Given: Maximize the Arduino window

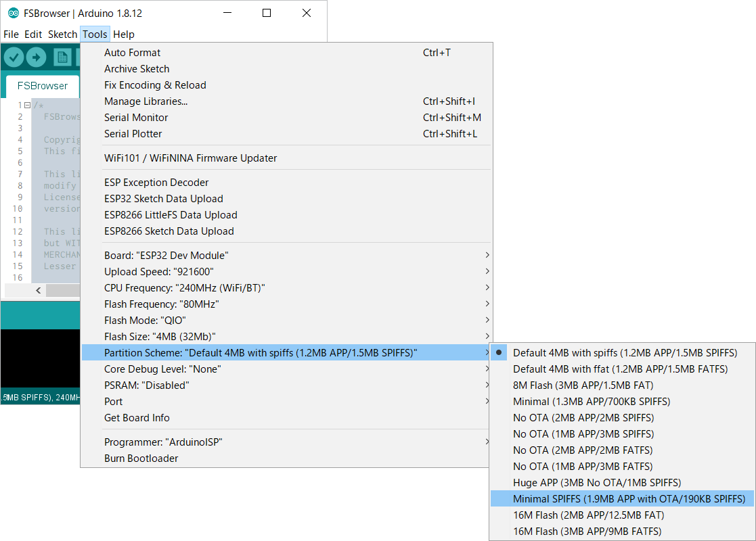Looking at the screenshot, I should click(267, 13).
